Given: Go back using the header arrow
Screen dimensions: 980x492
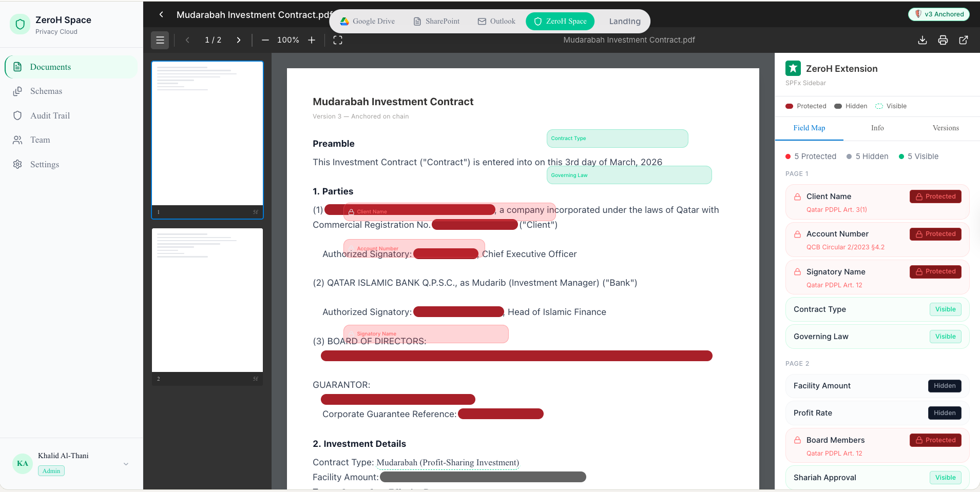Looking at the screenshot, I should point(161,14).
